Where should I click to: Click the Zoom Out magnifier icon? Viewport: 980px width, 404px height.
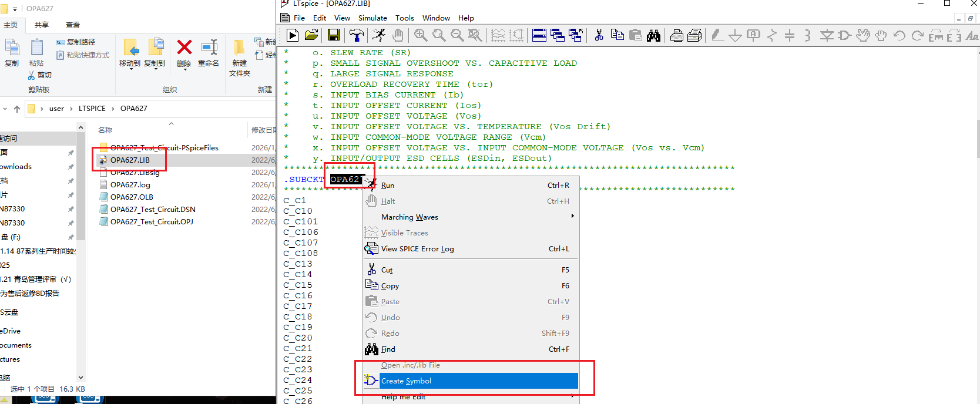pyautogui.click(x=457, y=35)
